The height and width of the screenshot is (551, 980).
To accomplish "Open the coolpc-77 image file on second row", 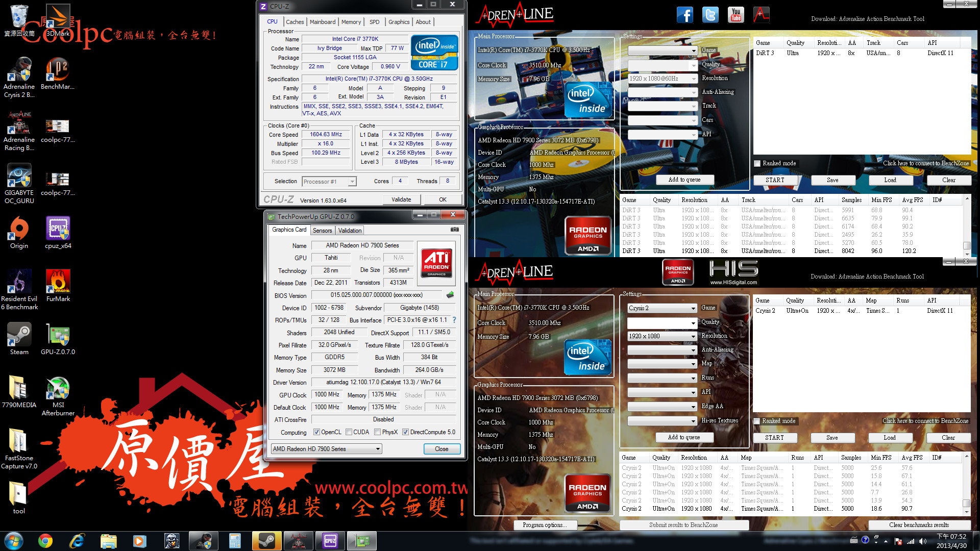I will point(58,184).
